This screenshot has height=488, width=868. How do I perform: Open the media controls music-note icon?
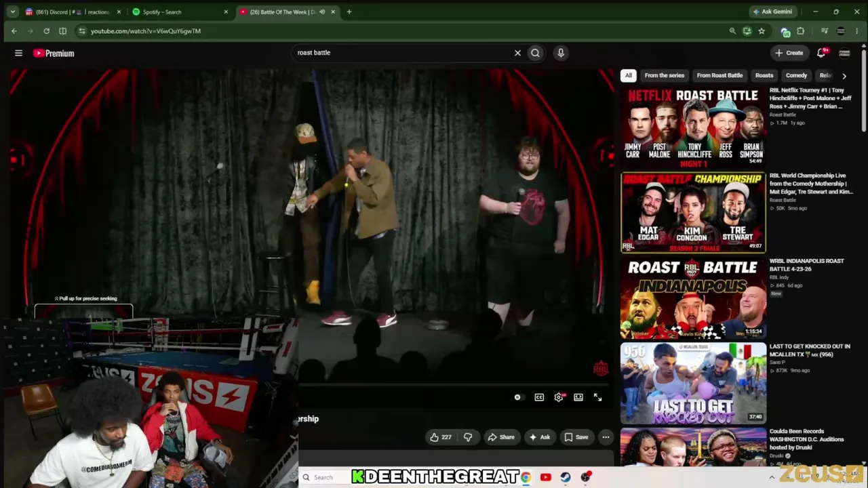click(825, 31)
